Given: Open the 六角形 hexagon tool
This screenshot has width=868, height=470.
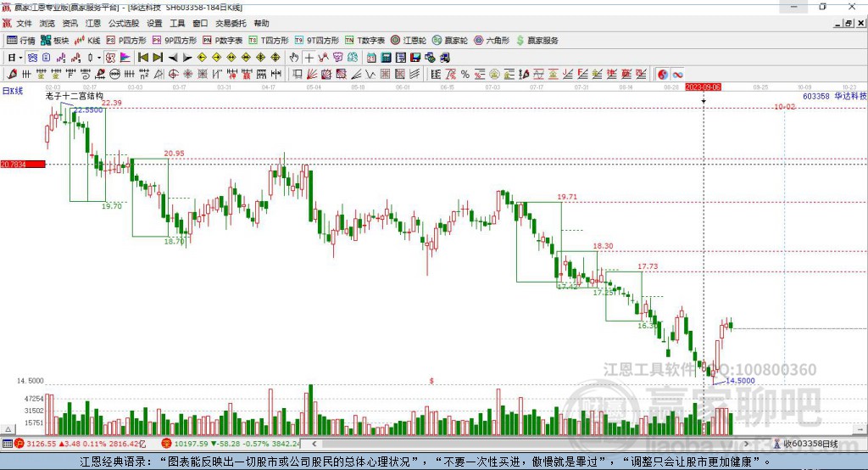Looking at the screenshot, I should (x=492, y=41).
